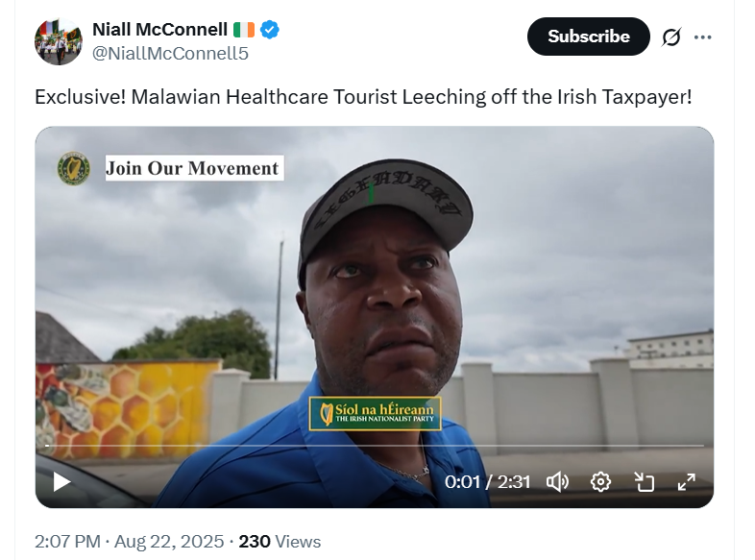Mute the video sound

click(x=557, y=481)
